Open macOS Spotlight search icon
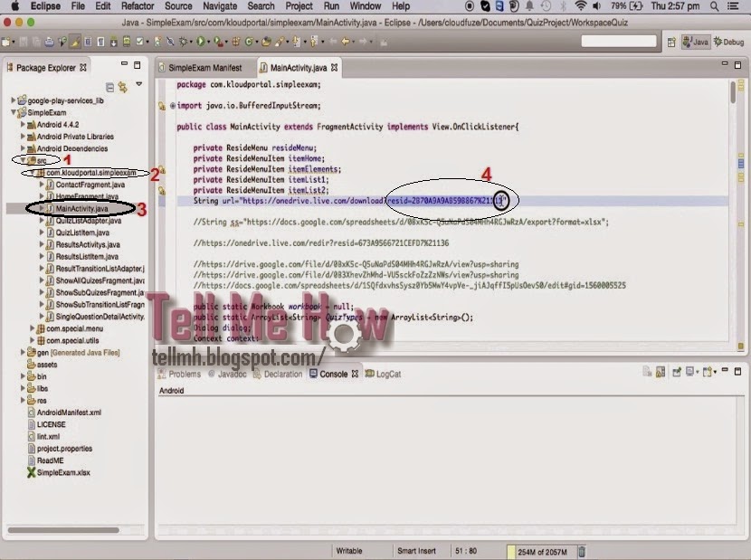This screenshot has height=560, width=751. click(714, 6)
